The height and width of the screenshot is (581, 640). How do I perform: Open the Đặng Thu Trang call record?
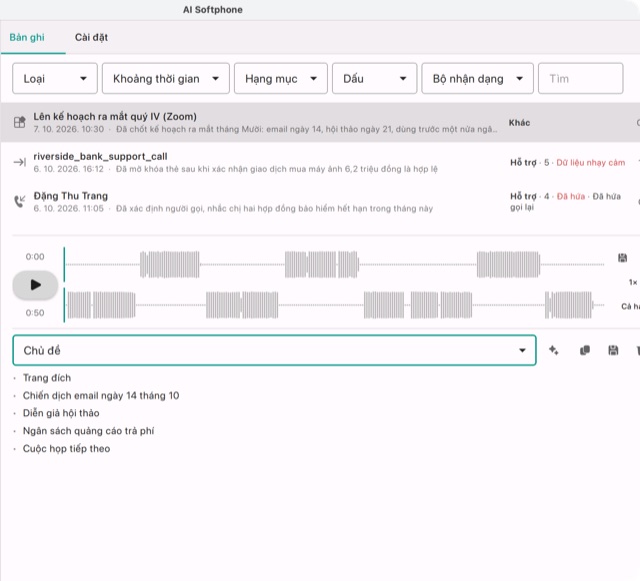[320, 202]
